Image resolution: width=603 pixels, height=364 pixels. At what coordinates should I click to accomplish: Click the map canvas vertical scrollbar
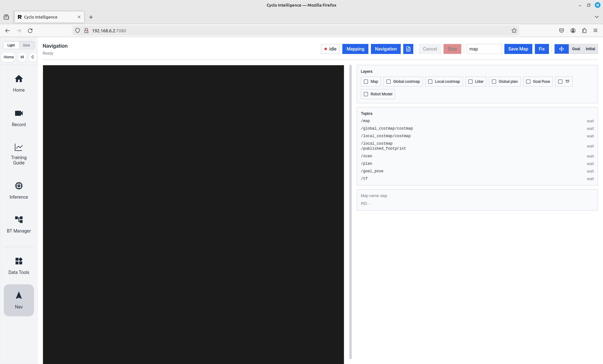pos(350,212)
